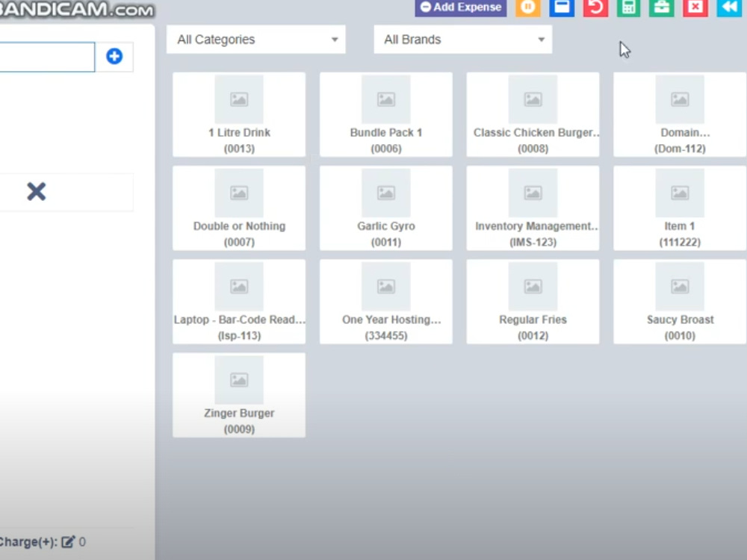
Task: Click the search input field
Action: pos(47,57)
